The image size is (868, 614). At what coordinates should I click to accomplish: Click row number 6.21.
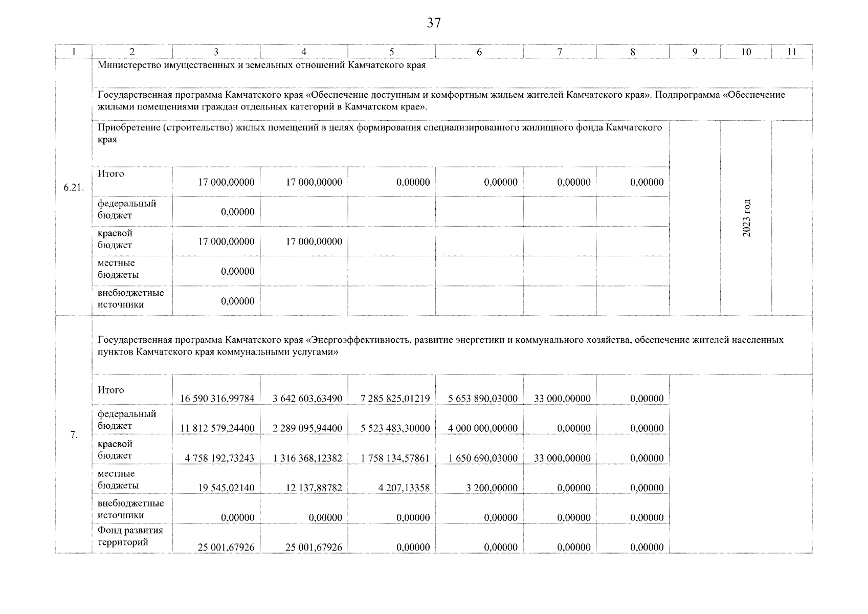coord(74,188)
